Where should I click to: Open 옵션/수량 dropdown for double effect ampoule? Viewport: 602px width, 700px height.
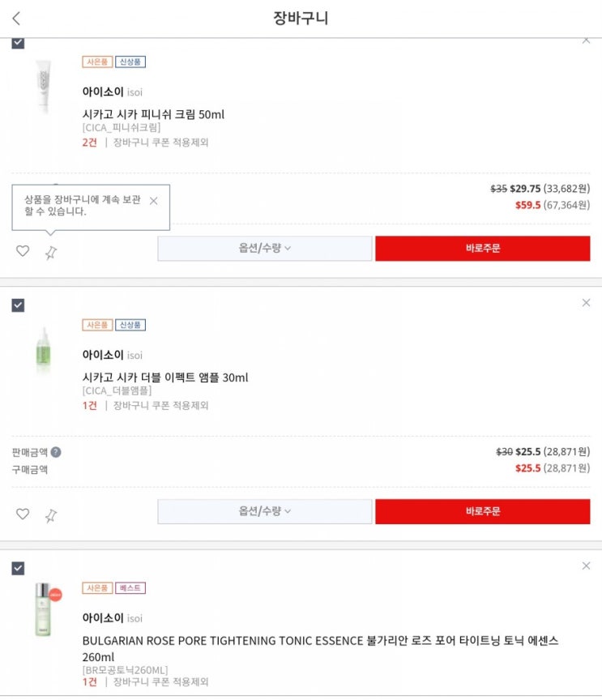pos(264,511)
